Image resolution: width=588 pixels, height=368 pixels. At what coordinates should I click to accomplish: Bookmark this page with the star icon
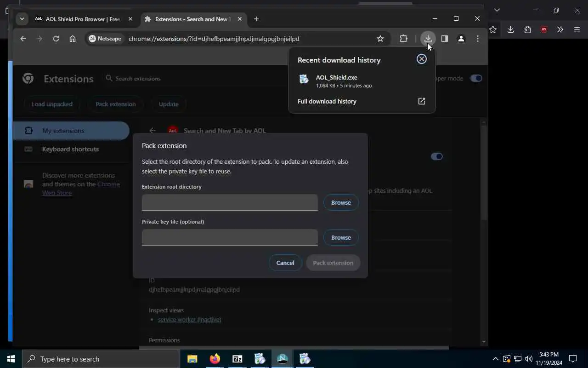(x=380, y=39)
